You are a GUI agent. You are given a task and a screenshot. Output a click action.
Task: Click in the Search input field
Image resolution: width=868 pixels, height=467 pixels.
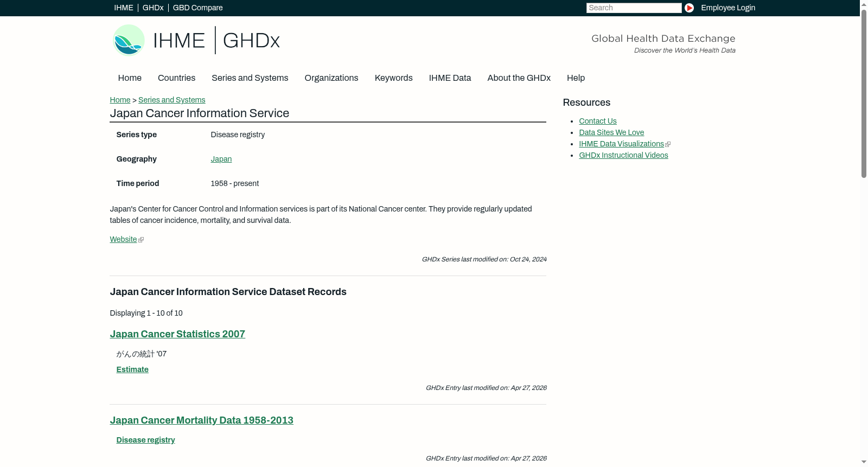(x=634, y=8)
